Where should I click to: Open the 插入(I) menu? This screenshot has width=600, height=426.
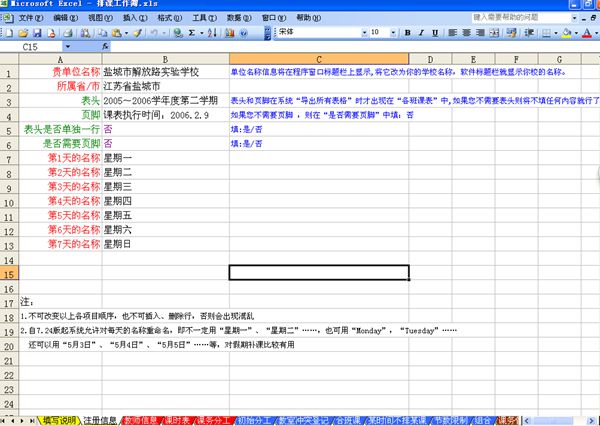point(135,18)
